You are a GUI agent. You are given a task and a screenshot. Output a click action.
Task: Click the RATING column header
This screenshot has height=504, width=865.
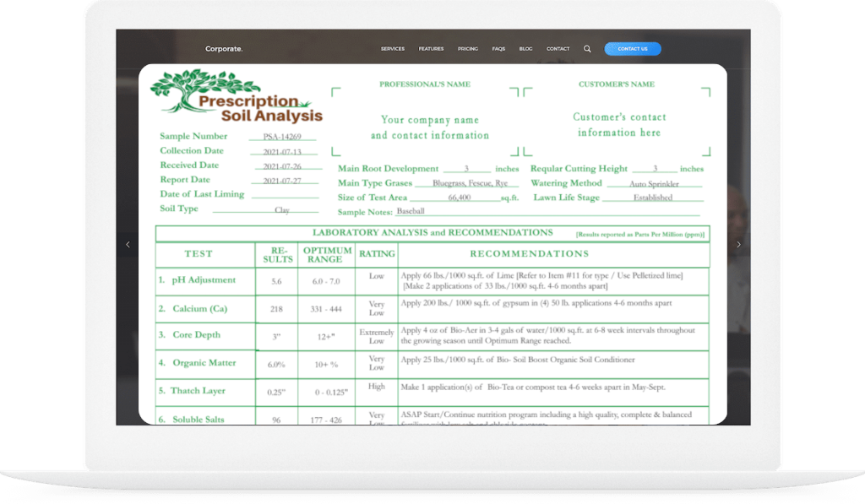(x=377, y=253)
